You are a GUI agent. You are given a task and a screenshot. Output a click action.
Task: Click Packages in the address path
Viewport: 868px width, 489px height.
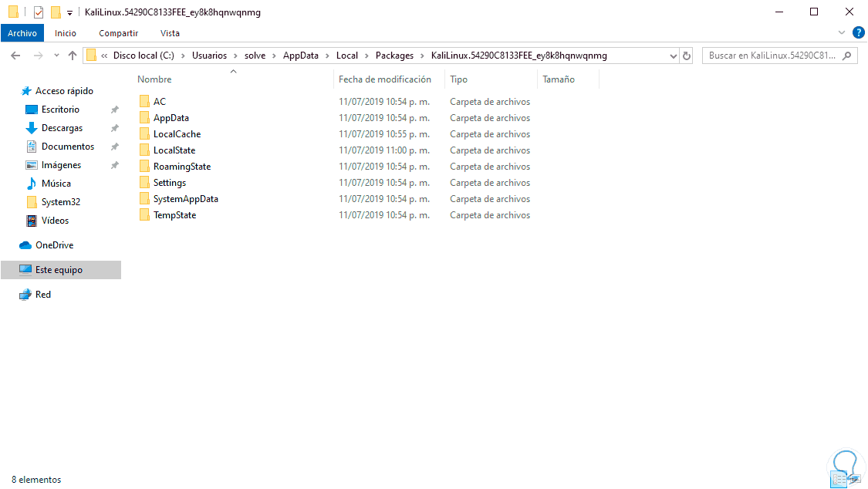[394, 56]
